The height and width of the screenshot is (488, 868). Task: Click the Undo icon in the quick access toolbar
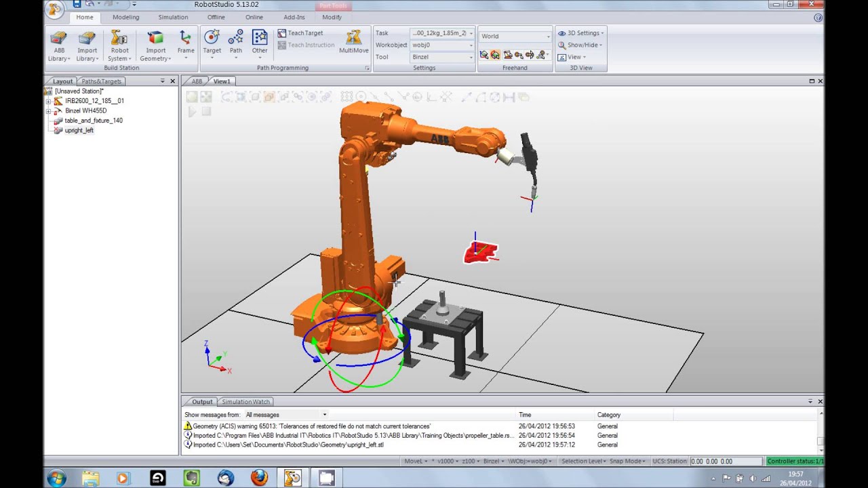90,4
